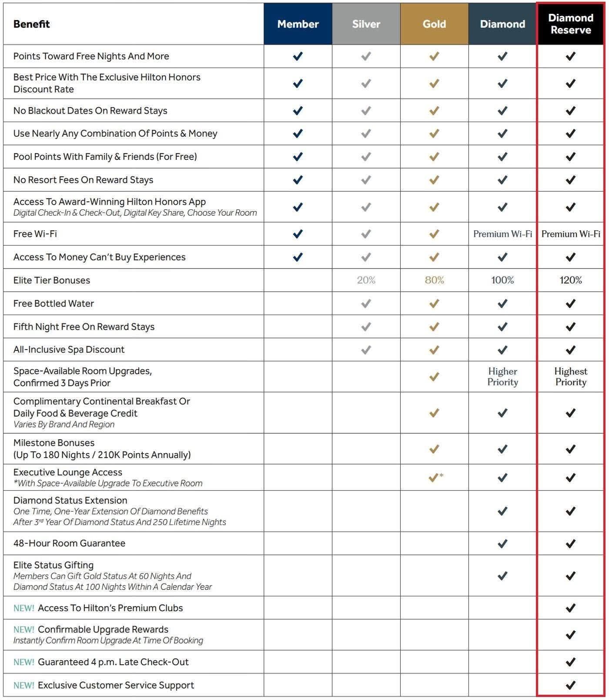Click Access To Hilton's Premium Clubs label
Image resolution: width=609 pixels, height=700 pixels.
click(110, 608)
